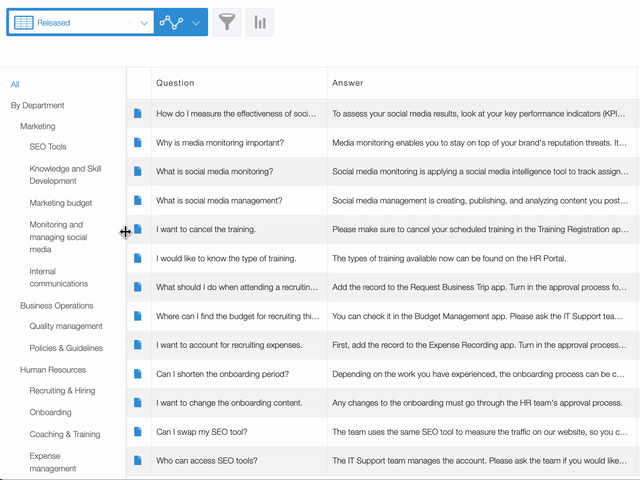Screen dimensions: 640x480
Task: Click the sidebar resize divider handle
Action: [126, 232]
